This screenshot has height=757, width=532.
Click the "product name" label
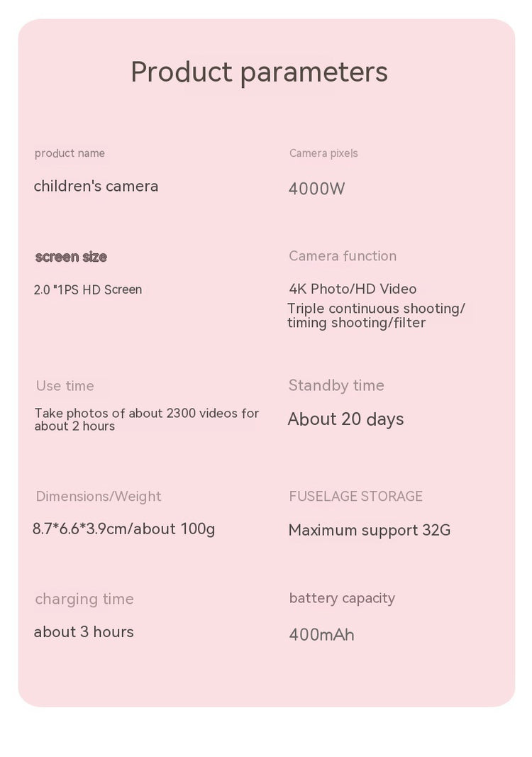pyautogui.click(x=70, y=153)
